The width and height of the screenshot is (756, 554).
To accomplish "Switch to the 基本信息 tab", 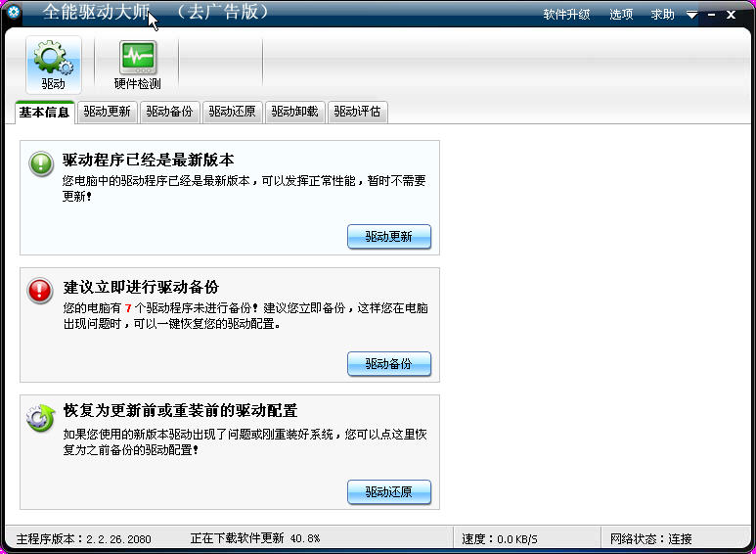I will tap(44, 113).
